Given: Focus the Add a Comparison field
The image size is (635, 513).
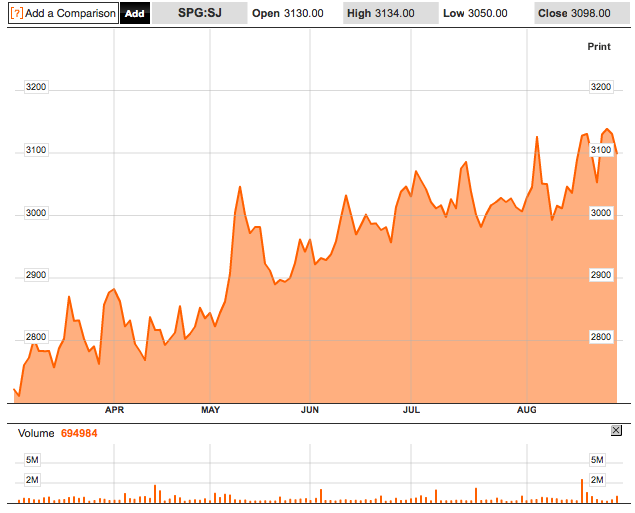Looking at the screenshot, I should [x=70, y=14].
